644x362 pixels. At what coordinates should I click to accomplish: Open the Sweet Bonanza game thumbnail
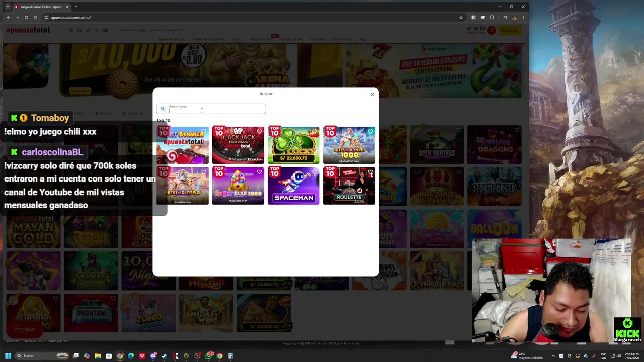tap(182, 145)
